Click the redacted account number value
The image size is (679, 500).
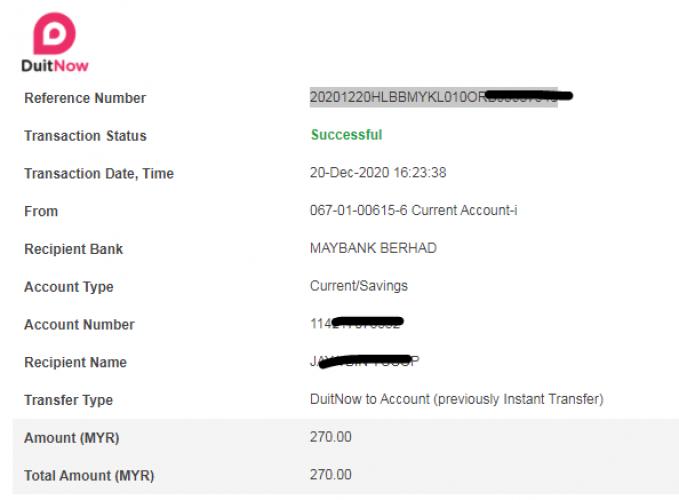tap(357, 323)
